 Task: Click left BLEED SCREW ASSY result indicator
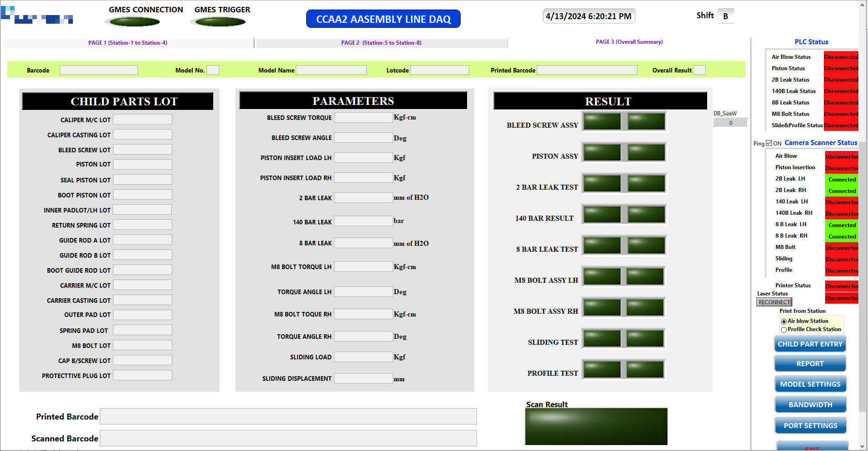coord(602,122)
